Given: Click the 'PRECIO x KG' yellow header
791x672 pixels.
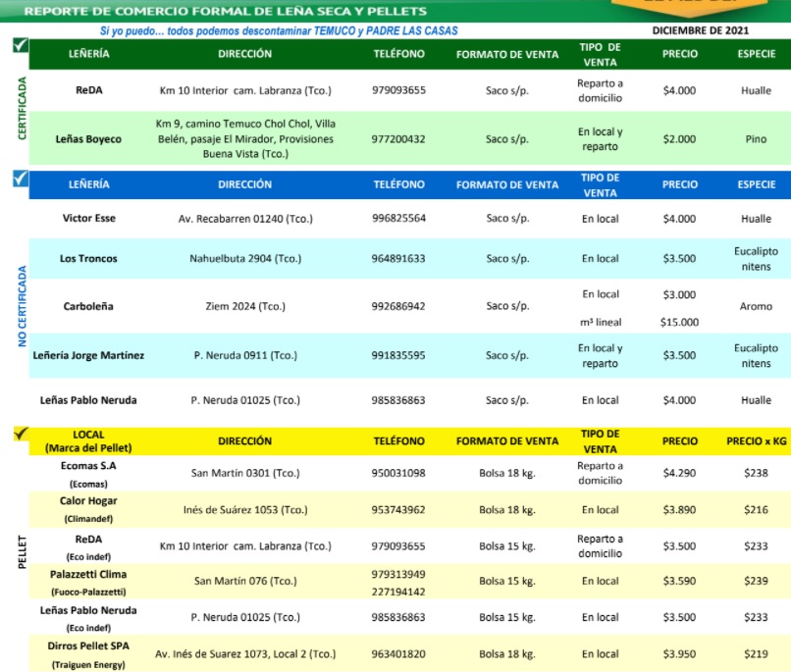Looking at the screenshot, I should tap(757, 440).
